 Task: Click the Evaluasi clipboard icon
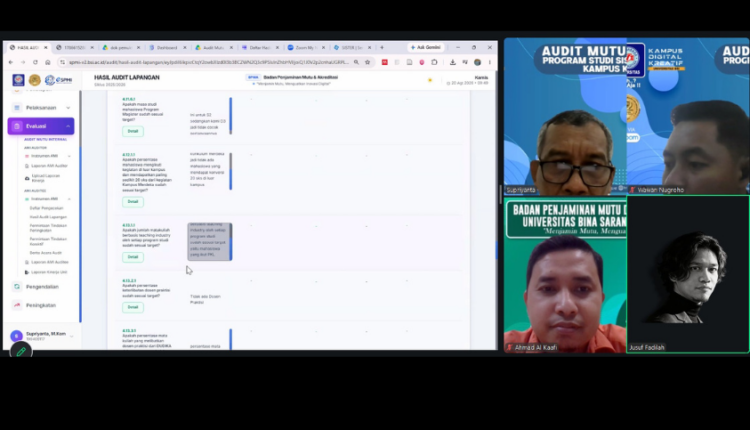click(x=17, y=126)
